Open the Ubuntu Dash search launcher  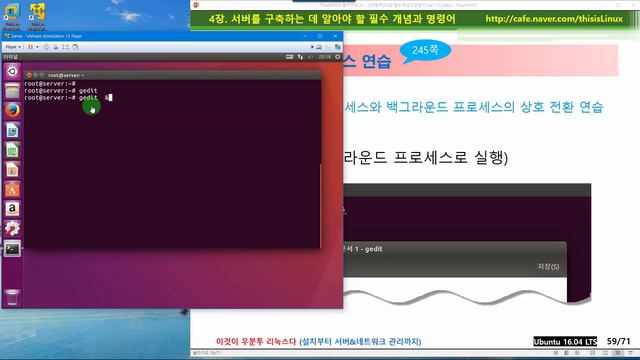(x=12, y=71)
